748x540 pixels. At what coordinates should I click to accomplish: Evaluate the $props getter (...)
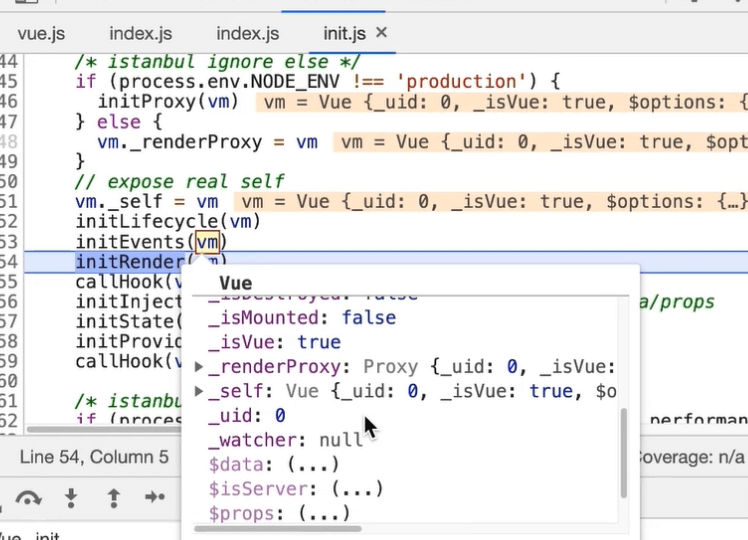(x=324, y=513)
